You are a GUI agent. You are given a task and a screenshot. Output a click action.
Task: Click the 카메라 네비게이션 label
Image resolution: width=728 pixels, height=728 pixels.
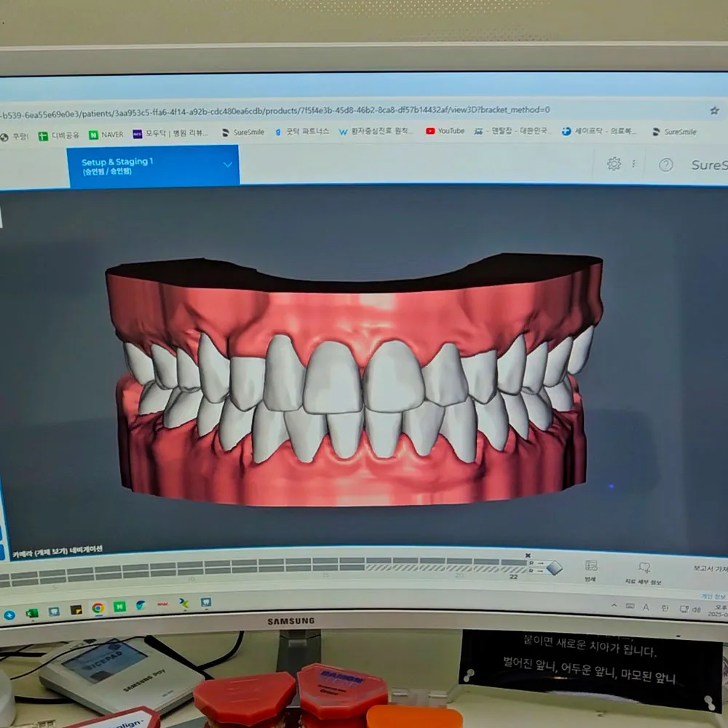coord(57,551)
